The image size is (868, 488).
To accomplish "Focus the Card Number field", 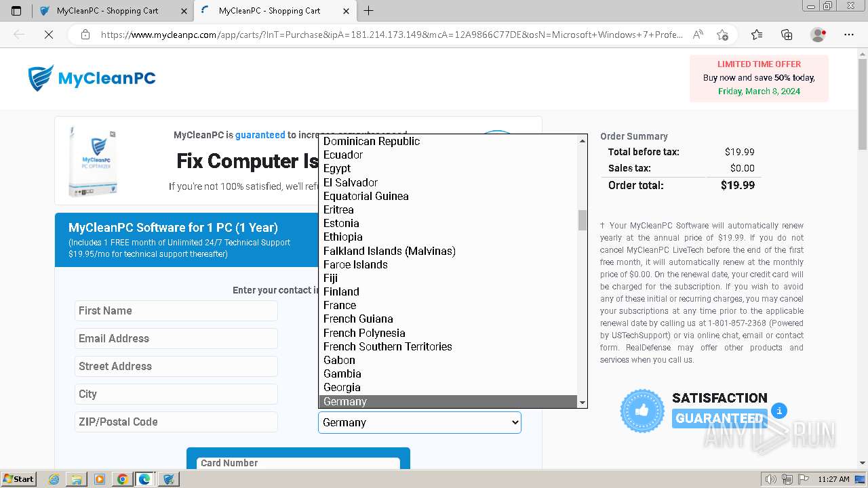I will tap(298, 463).
